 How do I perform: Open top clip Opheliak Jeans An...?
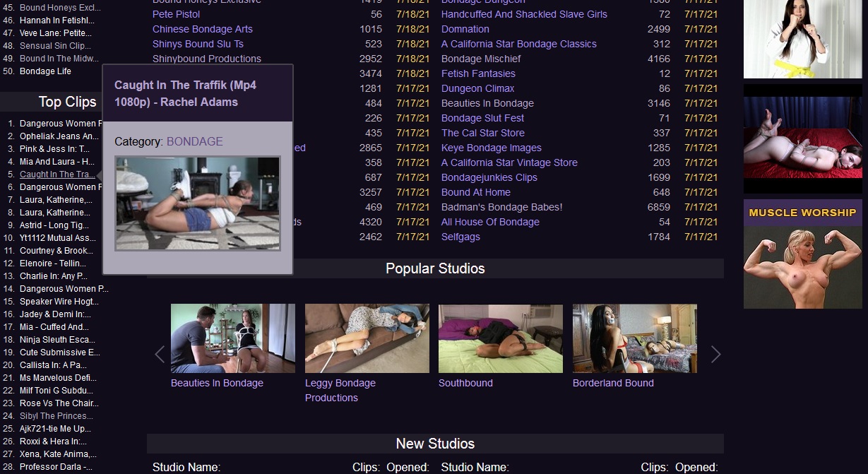click(59, 136)
